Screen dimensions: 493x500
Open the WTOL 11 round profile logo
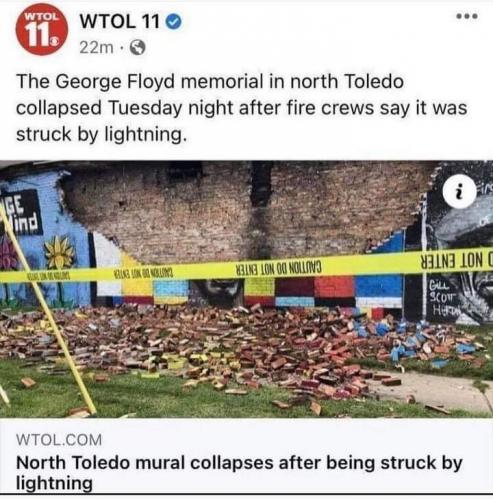click(42, 29)
